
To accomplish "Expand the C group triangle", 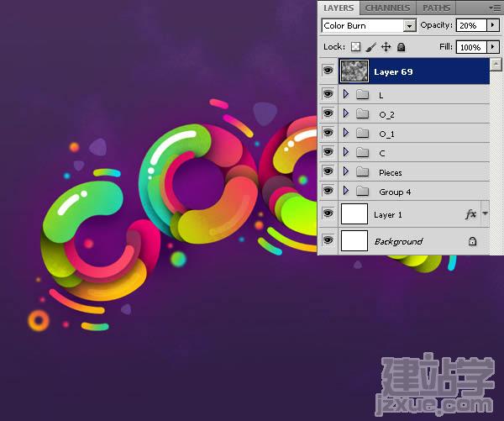I will pyautogui.click(x=346, y=152).
